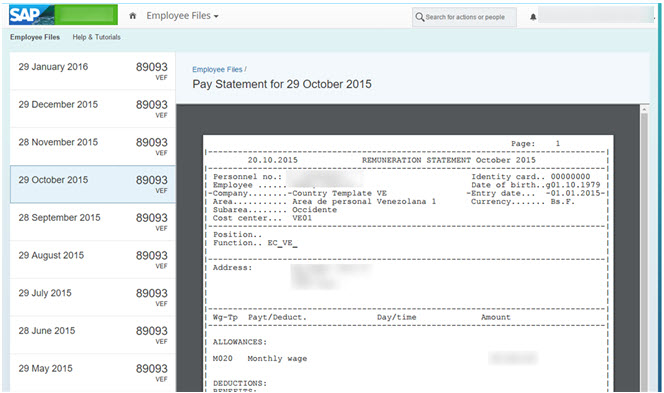This screenshot has height=393, width=664.
Task: Click the SAP logo
Action: [x=31, y=15]
